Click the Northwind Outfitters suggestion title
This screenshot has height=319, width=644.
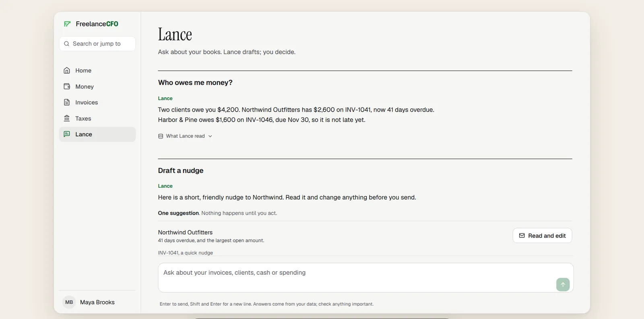point(185,232)
